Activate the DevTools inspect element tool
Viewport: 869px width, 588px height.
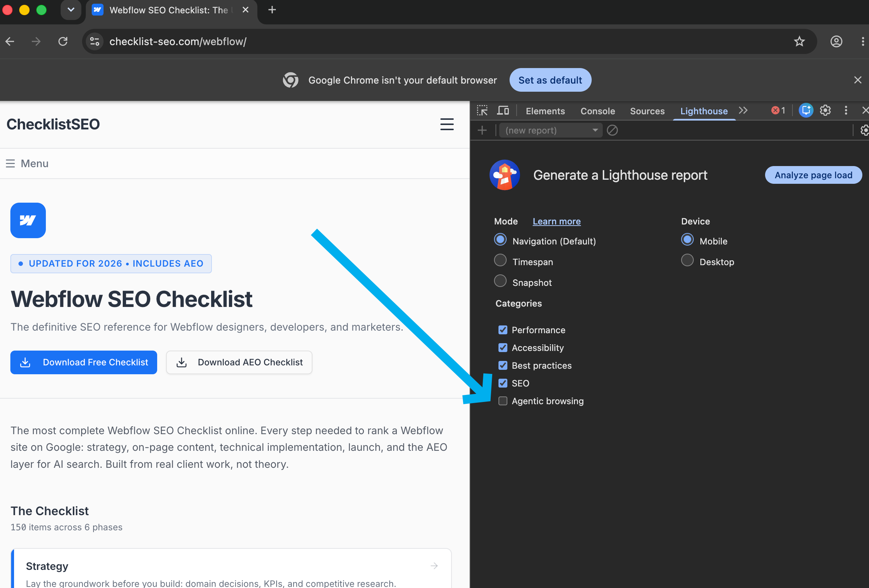click(482, 111)
